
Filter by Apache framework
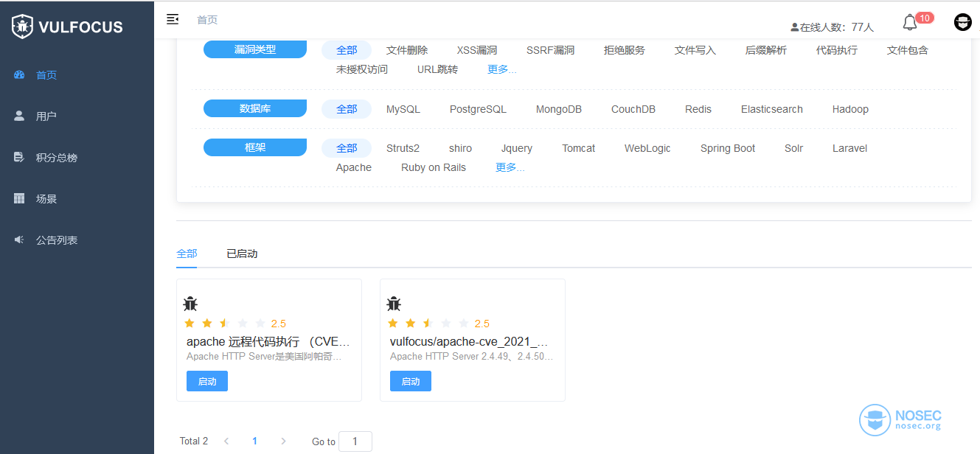coord(354,167)
